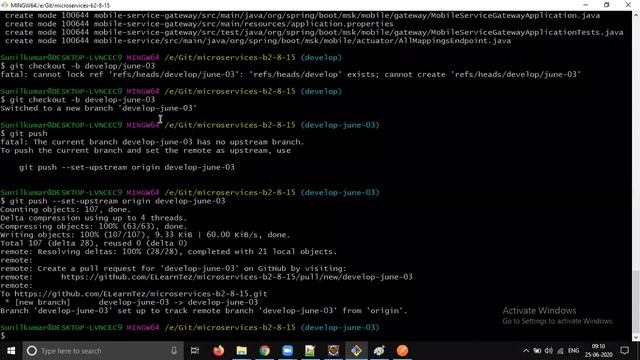Click the MobileServiceGatewayApplicationTests.java line
640x360 pixels.
tap(314, 33)
